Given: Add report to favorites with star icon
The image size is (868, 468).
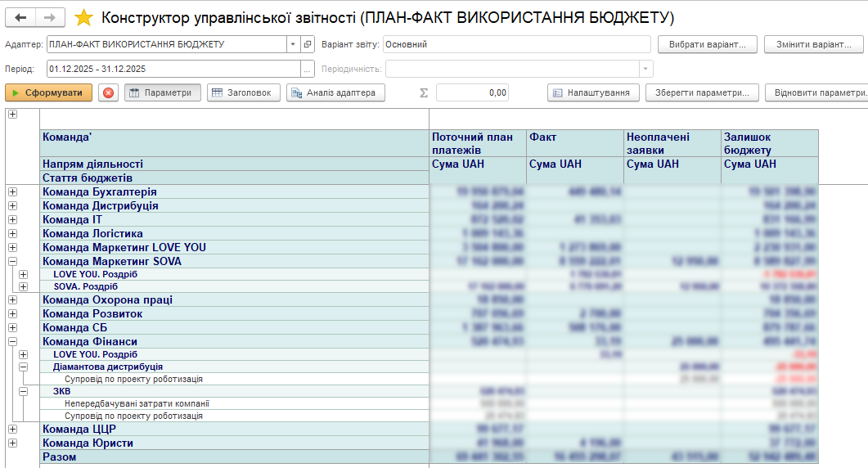Looking at the screenshot, I should pos(83,18).
